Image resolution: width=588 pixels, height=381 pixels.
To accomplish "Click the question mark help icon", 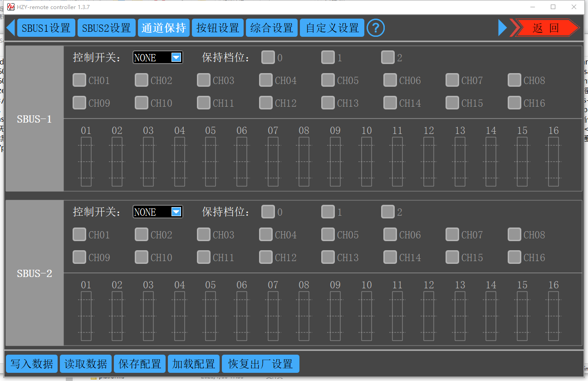I will [x=375, y=28].
